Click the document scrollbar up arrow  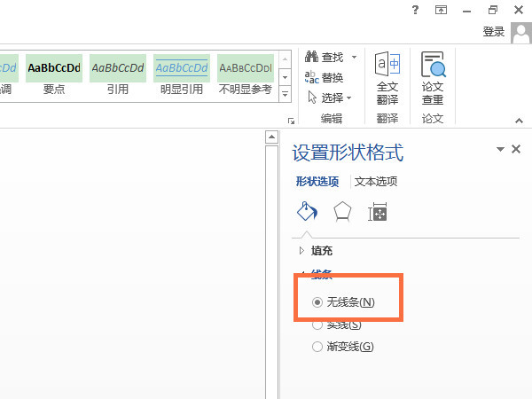click(x=271, y=137)
